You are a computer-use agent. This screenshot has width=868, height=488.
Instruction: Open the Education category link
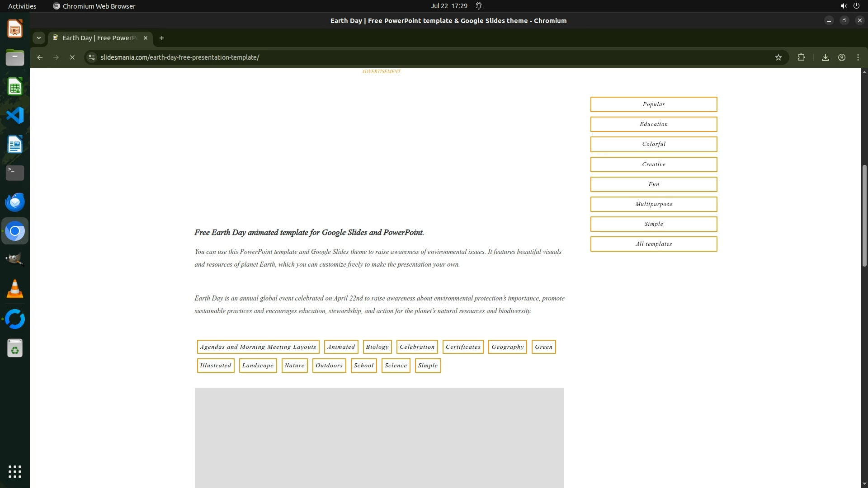click(x=653, y=124)
